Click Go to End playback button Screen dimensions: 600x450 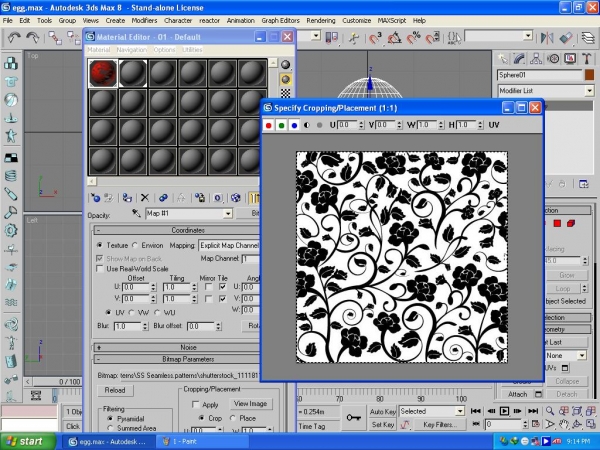(x=533, y=411)
